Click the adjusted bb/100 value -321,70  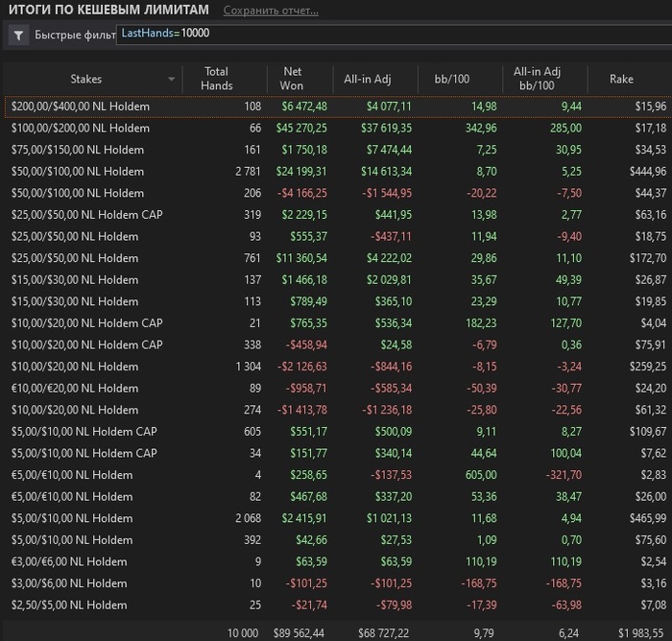tap(564, 475)
